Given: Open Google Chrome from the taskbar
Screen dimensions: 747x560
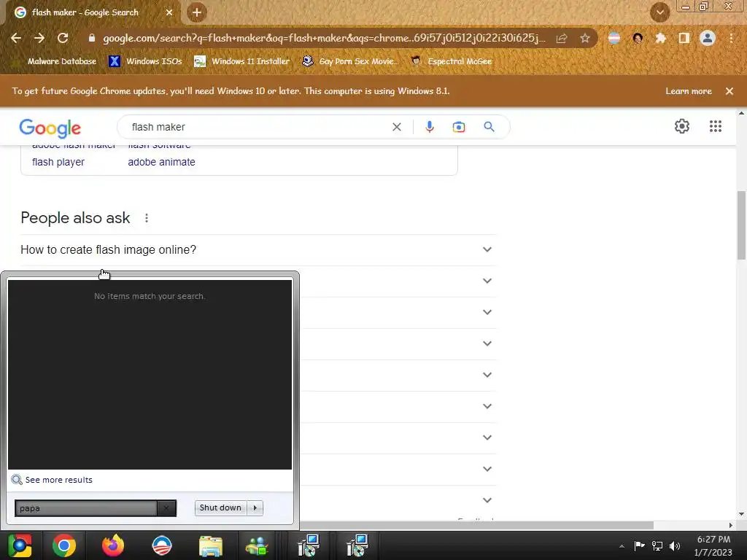Looking at the screenshot, I should point(64,545).
